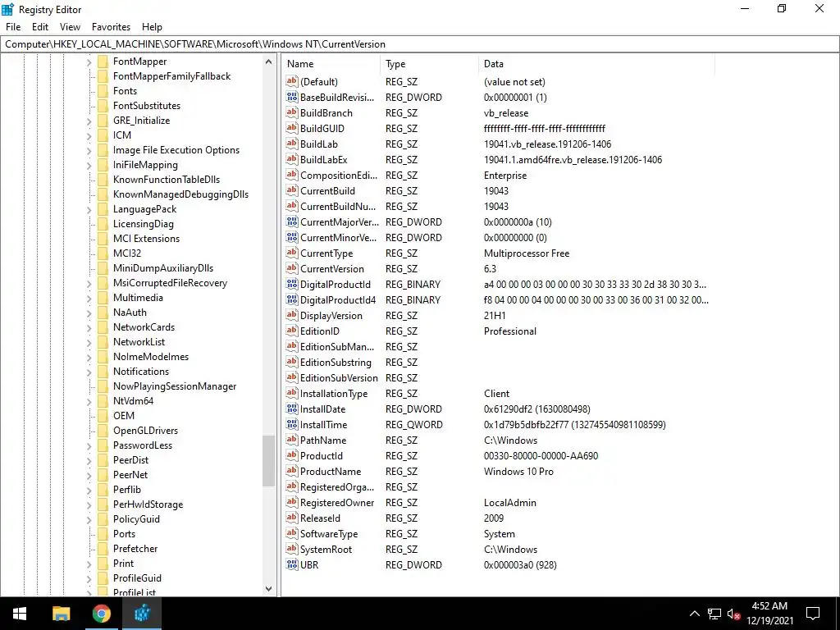
Task: Click the registry path address bar
Action: point(419,44)
